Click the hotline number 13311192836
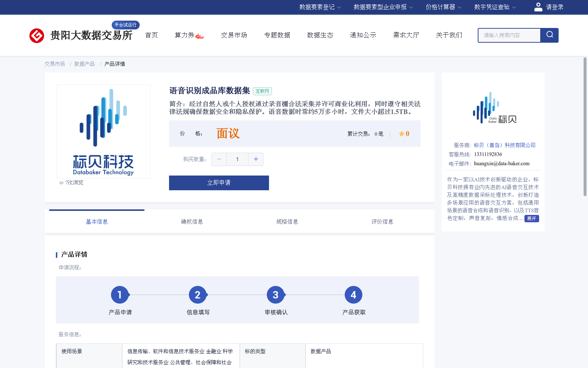 point(488,155)
